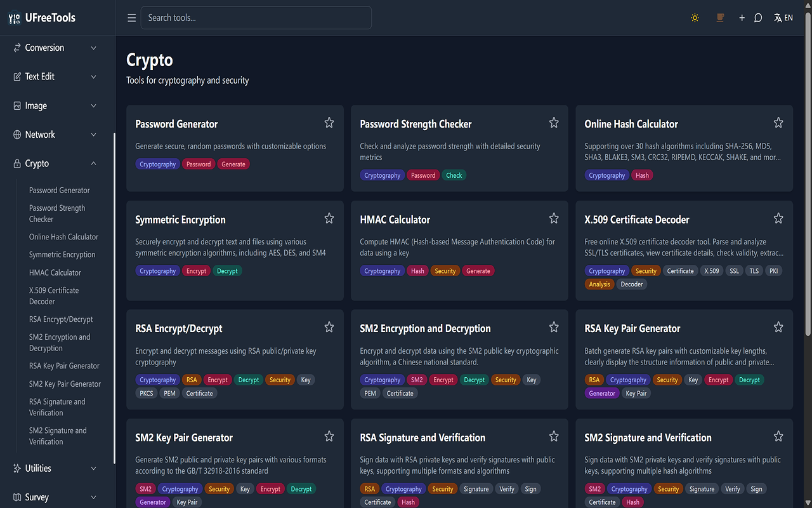The width and height of the screenshot is (812, 508).
Task: Click the Network globe icon in sidebar
Action: [17, 135]
